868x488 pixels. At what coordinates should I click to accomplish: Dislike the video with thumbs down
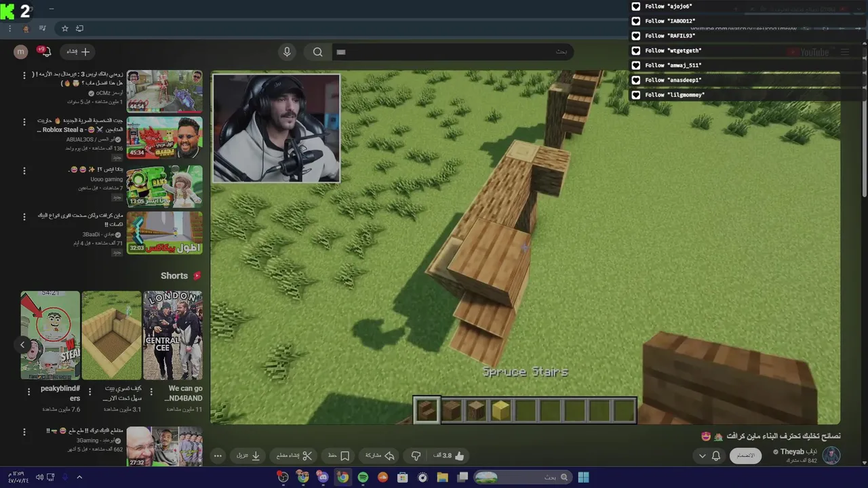(416, 456)
